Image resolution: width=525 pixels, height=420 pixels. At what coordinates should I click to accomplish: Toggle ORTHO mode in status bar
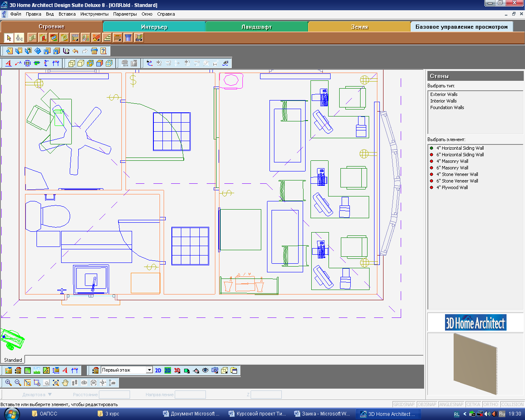click(x=491, y=404)
